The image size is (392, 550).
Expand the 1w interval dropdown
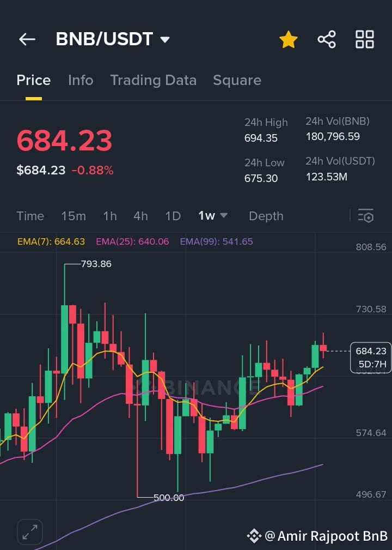(223, 216)
